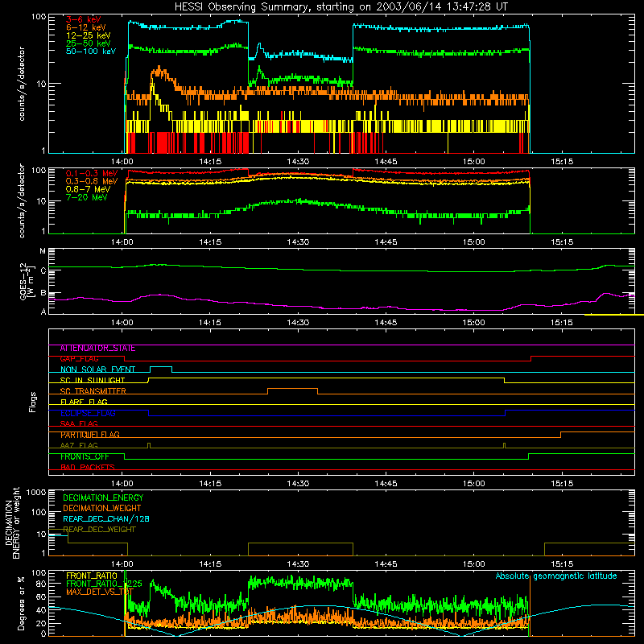This screenshot has width=644, height=644.
Task: Click the 80 tick on the Degrees axis
Action: click(x=41, y=583)
